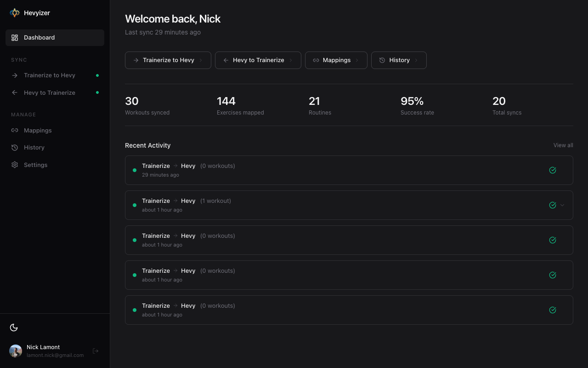This screenshot has height=368, width=588.
Task: Click the logout icon beside Nick Lamont
Action: (x=96, y=351)
